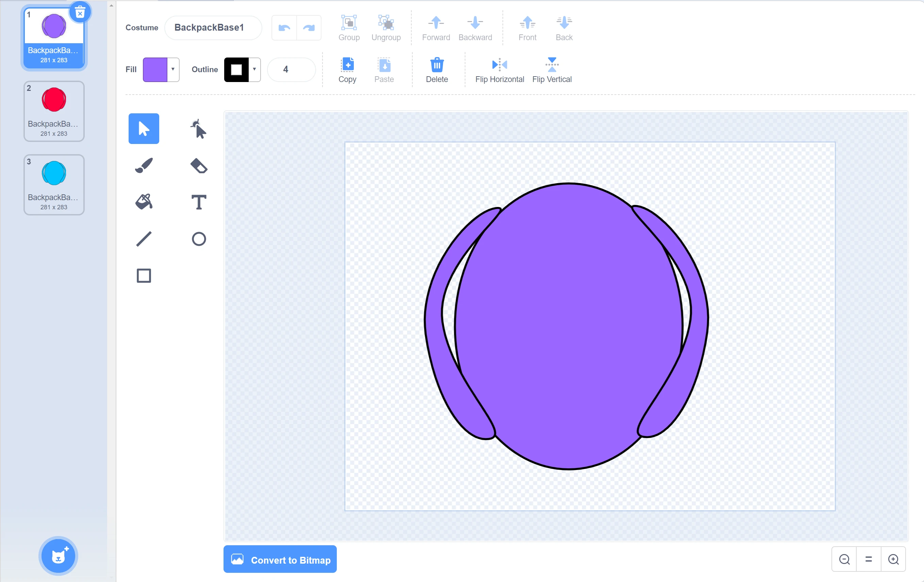This screenshot has width=924, height=582.
Task: Click the Copy button
Action: (347, 69)
